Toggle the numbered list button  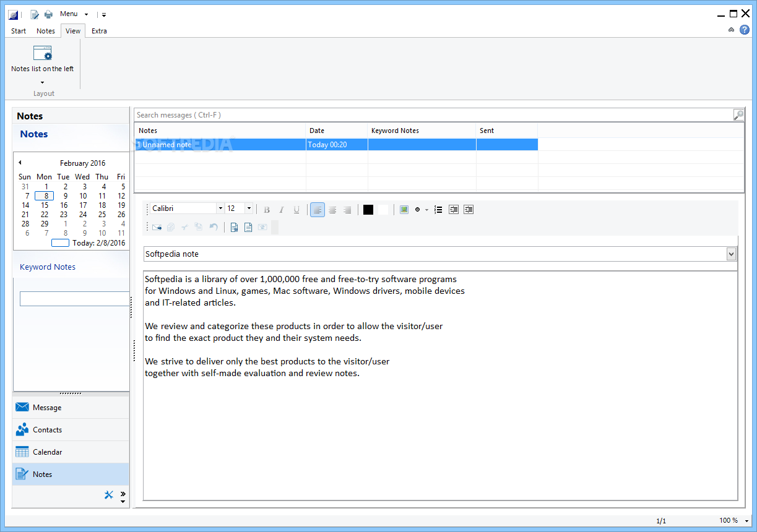[x=438, y=210]
